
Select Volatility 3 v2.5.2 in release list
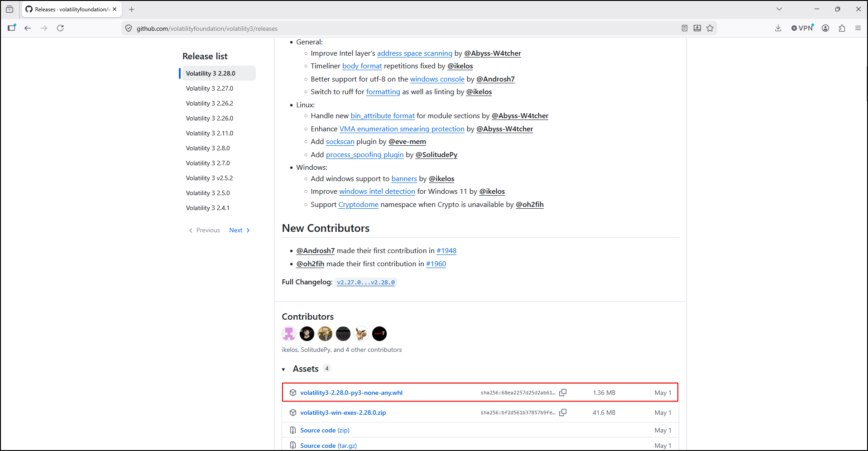(x=210, y=178)
